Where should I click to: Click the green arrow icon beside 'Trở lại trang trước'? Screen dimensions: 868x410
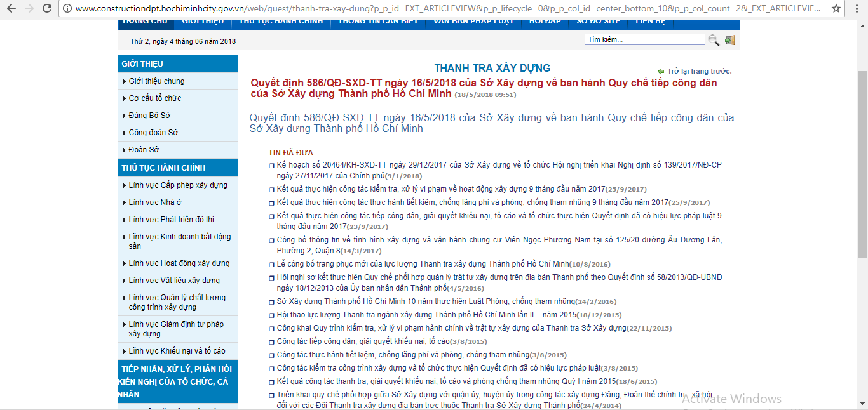coord(661,71)
